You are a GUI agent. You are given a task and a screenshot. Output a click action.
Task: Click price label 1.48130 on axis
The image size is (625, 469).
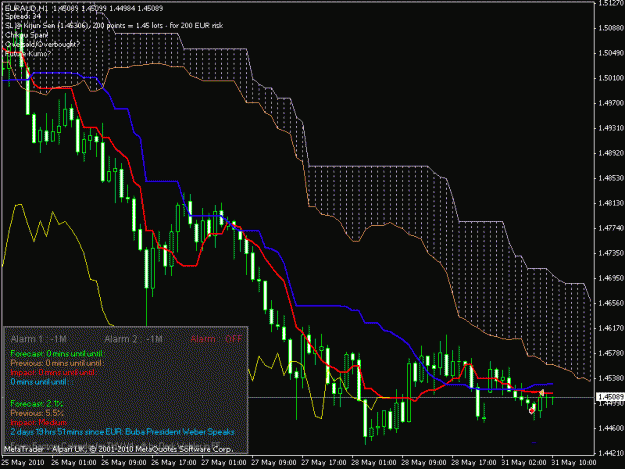[611, 203]
